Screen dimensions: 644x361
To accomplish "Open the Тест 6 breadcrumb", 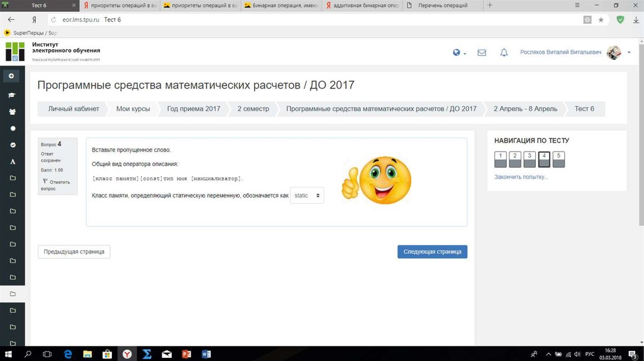I will (584, 109).
